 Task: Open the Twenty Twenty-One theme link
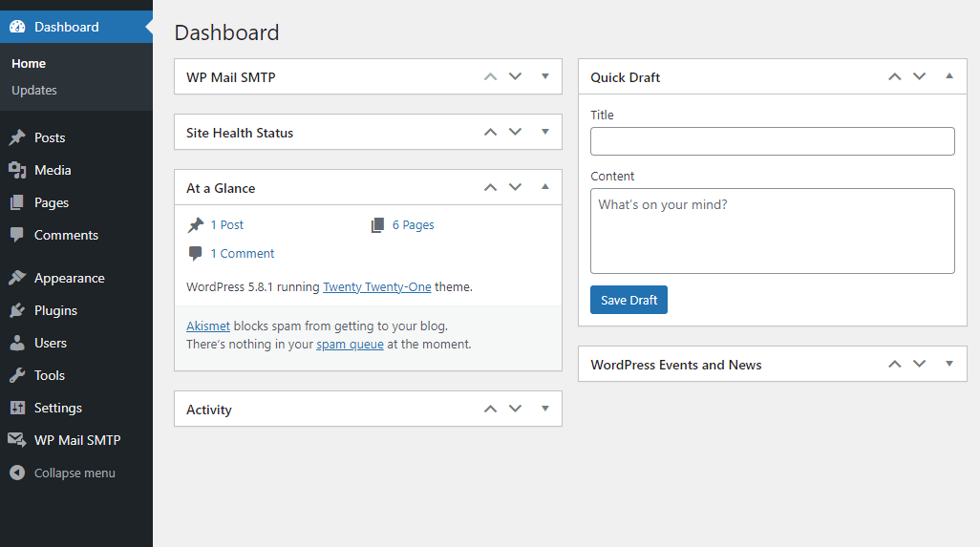point(377,286)
